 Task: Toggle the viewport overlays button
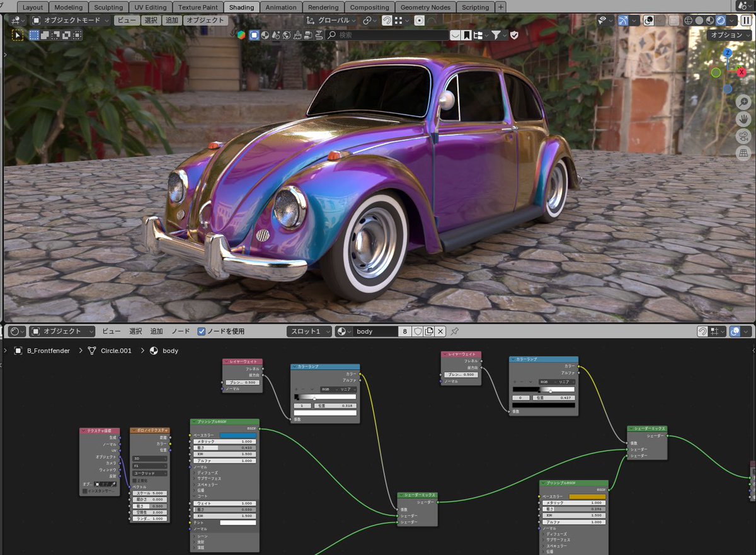click(x=648, y=20)
